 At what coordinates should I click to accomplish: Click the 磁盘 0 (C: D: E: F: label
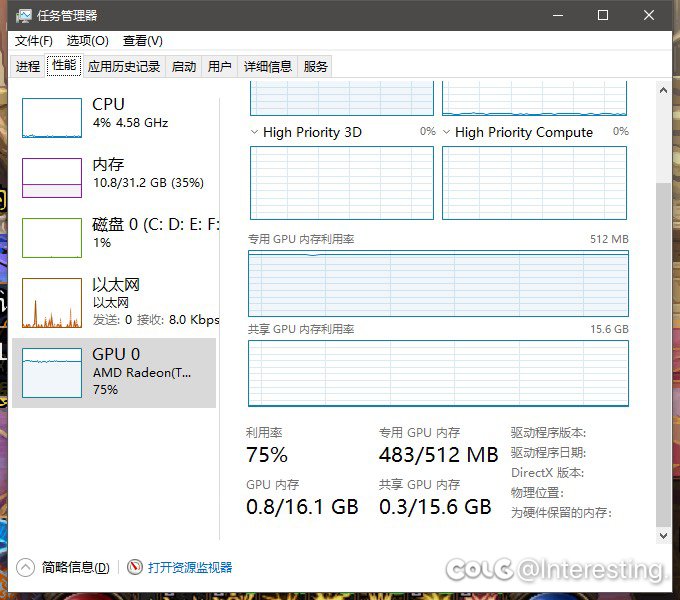(156, 225)
